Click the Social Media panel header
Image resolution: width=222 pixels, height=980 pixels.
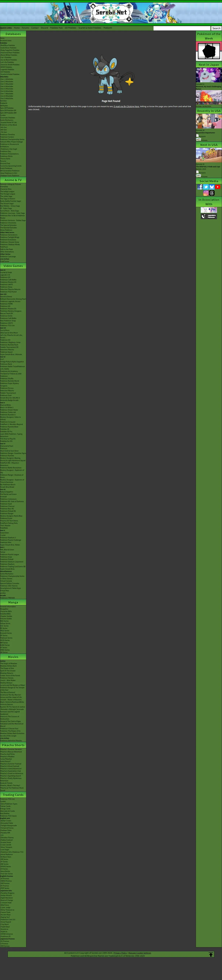pyautogui.click(x=209, y=181)
